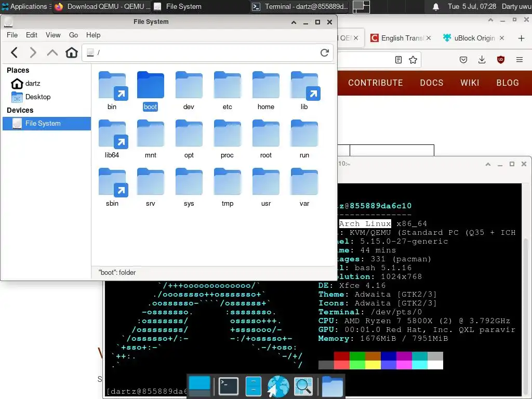Select File System under Devices

pos(46,124)
